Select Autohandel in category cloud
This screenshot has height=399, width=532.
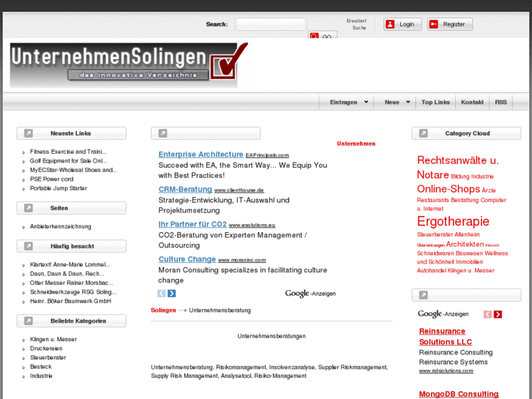(432, 271)
